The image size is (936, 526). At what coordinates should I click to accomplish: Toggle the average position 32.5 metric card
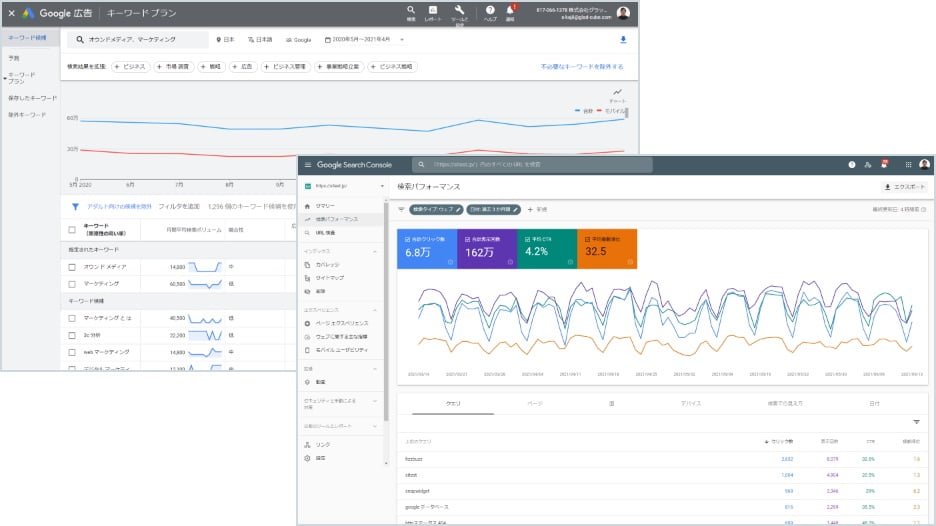[607, 249]
